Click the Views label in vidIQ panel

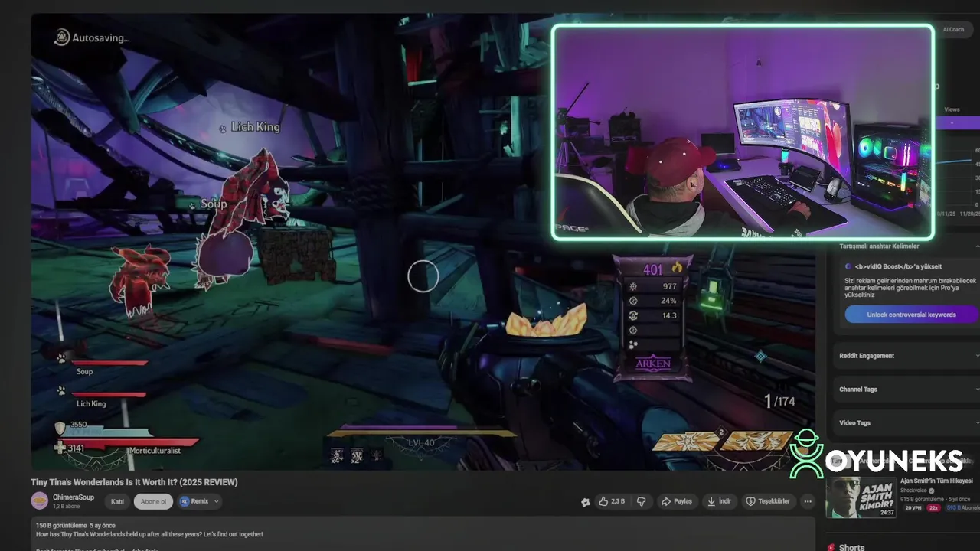(952, 109)
